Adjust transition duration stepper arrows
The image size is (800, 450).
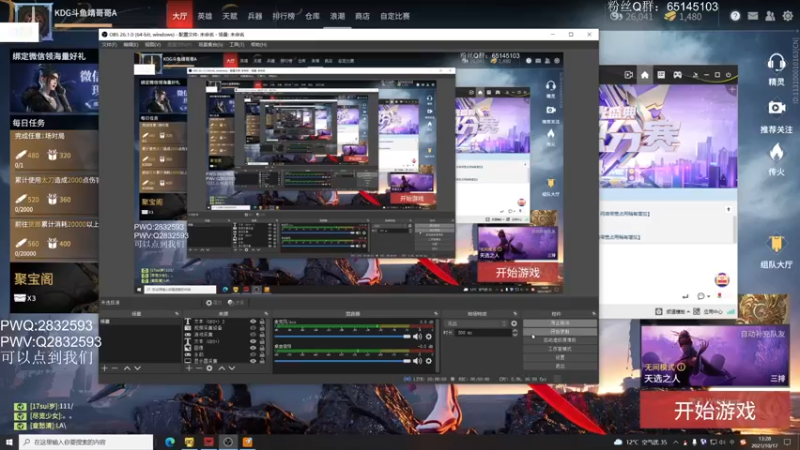(514, 333)
